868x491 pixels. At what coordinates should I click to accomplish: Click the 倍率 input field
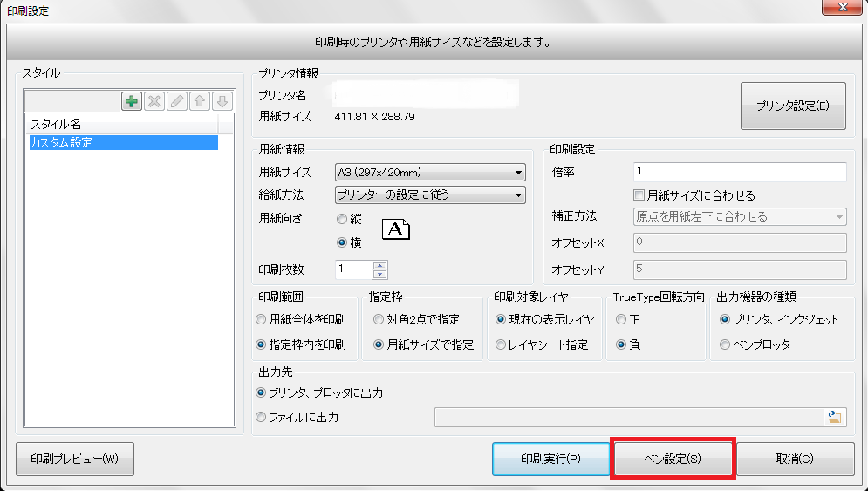(740, 172)
